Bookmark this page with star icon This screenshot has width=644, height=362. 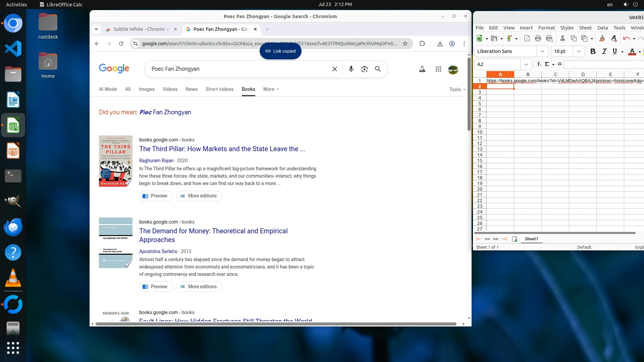click(405, 44)
